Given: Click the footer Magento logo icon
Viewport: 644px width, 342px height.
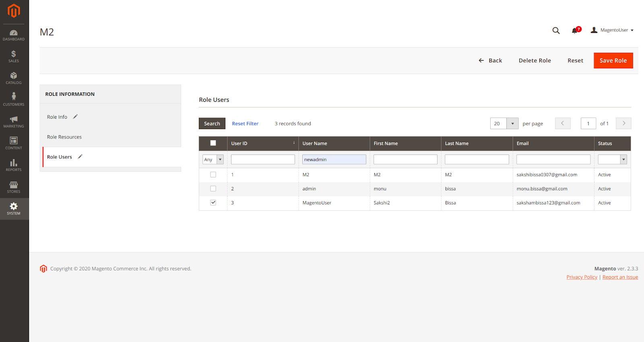Looking at the screenshot, I should pyautogui.click(x=43, y=268).
